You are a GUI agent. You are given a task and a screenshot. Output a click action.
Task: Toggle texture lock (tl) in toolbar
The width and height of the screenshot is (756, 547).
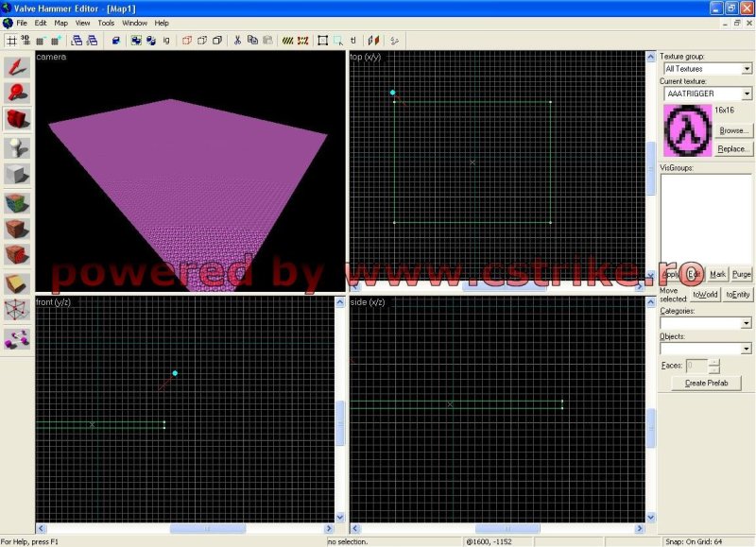click(353, 41)
